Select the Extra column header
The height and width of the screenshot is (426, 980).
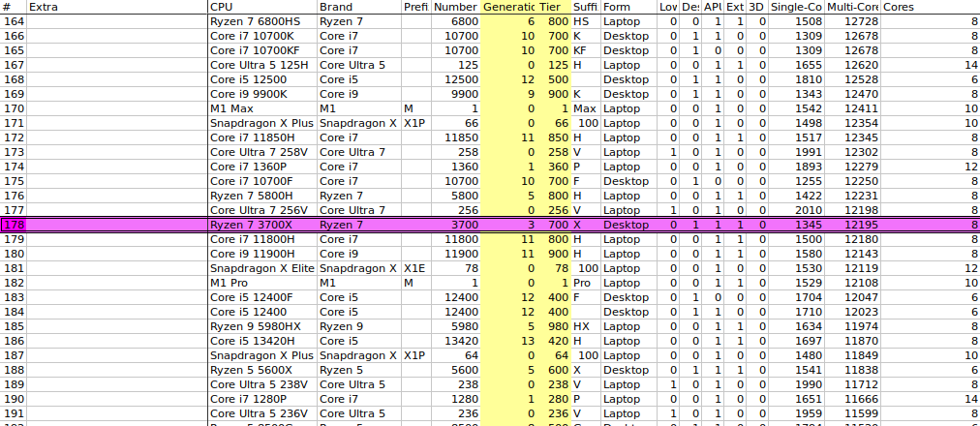(117, 7)
